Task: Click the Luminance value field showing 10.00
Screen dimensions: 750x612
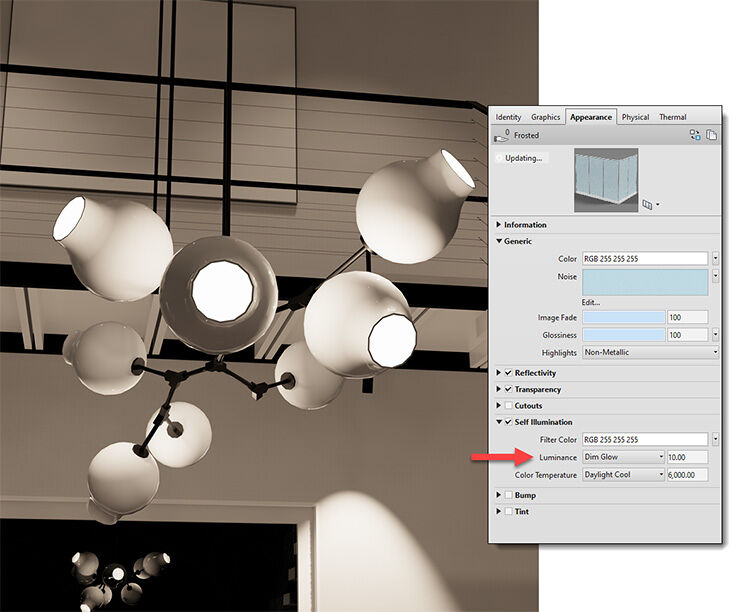Action: click(687, 457)
